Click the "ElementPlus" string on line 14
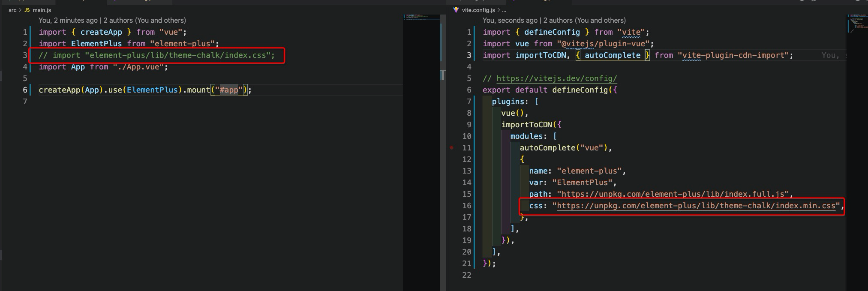The height and width of the screenshot is (291, 868). pyautogui.click(x=582, y=183)
